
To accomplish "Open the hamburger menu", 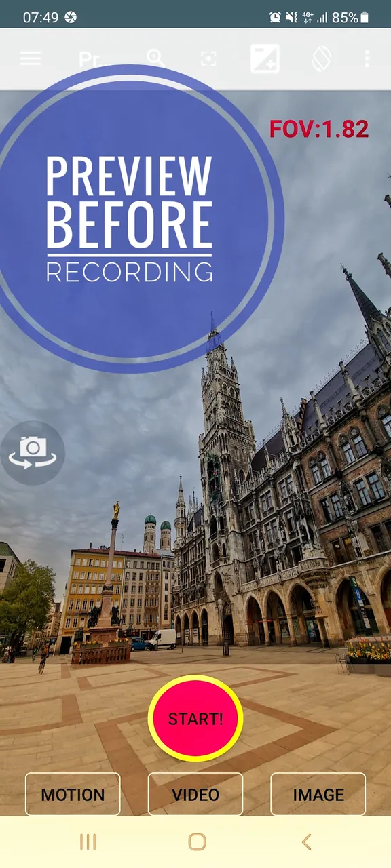I will pos(31,58).
